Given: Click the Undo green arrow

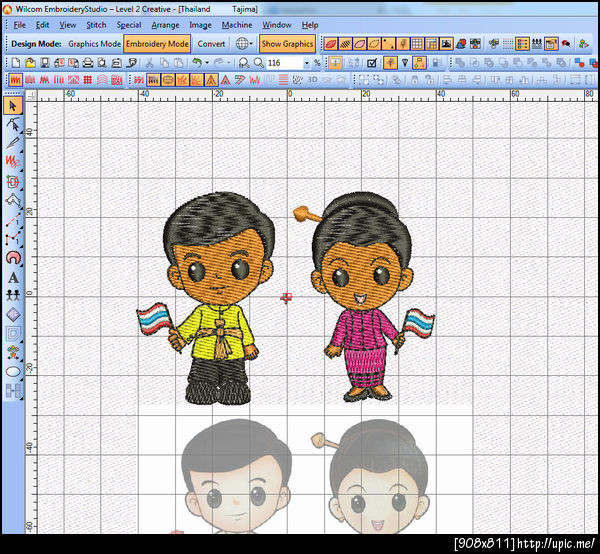Looking at the screenshot, I should coord(197,63).
